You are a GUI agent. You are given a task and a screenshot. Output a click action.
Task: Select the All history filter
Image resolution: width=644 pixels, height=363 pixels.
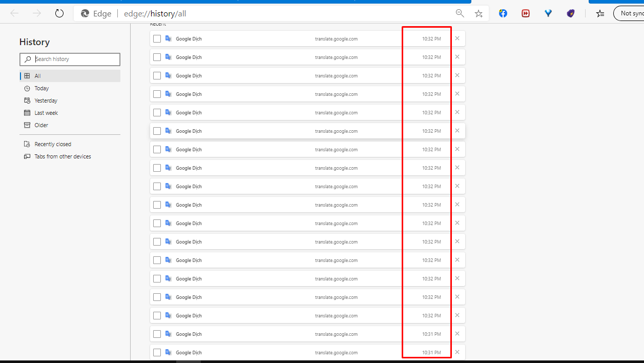[70, 76]
